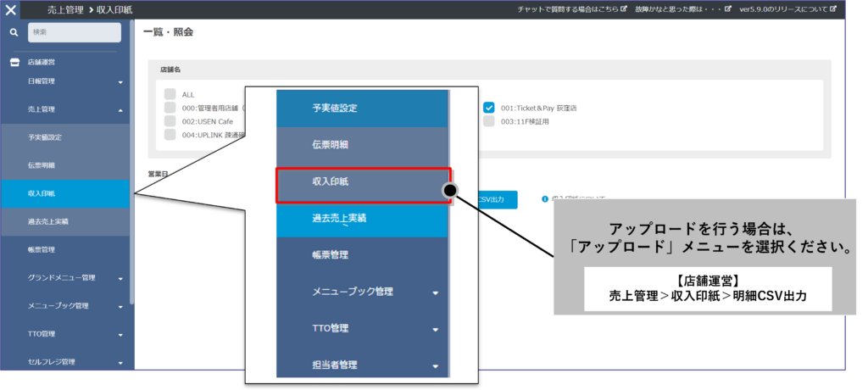Viewport: 868px width, 390px height.
Task: Open the ver5.9.0のリリースについて link
Action: [783, 9]
